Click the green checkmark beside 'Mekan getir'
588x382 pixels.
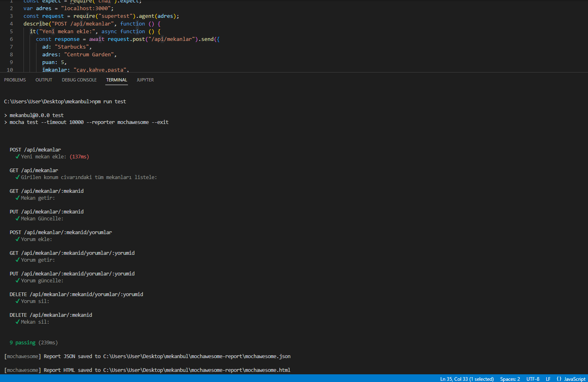coord(17,198)
